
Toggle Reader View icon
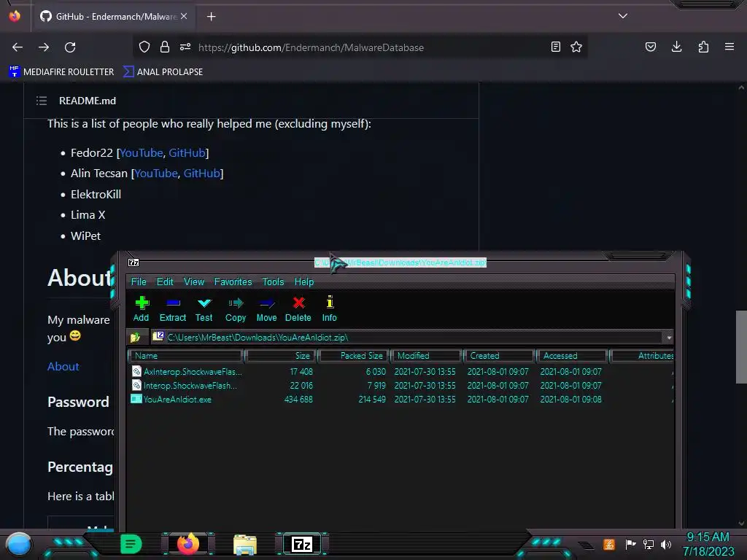(x=555, y=47)
